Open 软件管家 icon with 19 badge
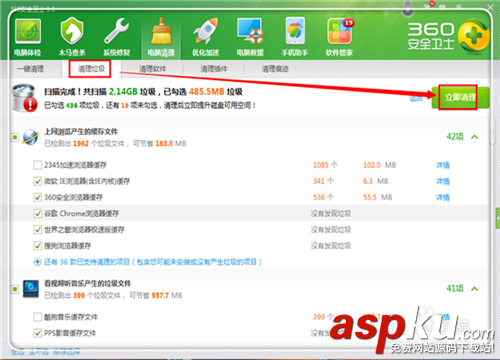 pyautogui.click(x=340, y=32)
